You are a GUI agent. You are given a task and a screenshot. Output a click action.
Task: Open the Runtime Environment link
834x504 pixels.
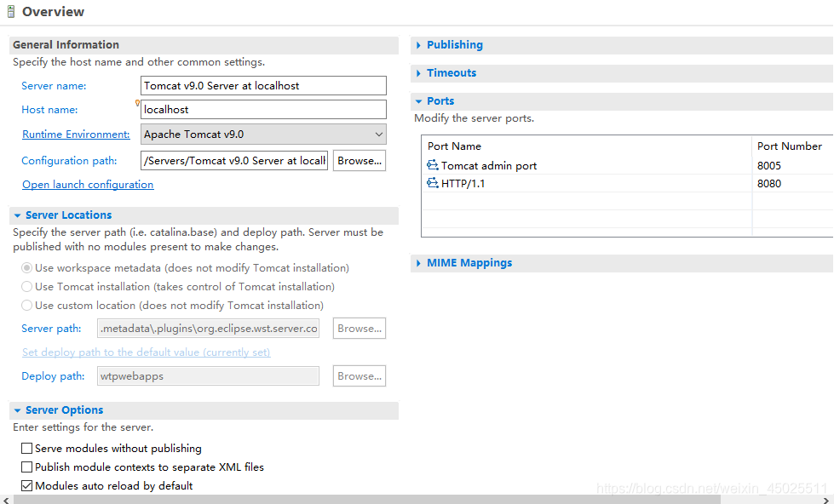click(76, 134)
